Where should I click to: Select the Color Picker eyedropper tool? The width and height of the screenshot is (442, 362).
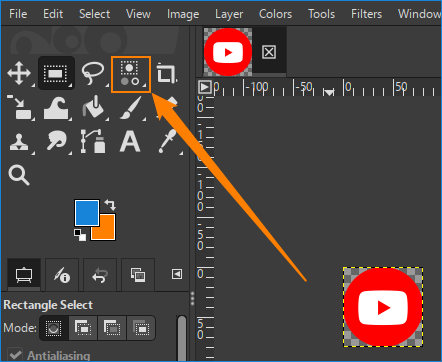[x=168, y=141]
